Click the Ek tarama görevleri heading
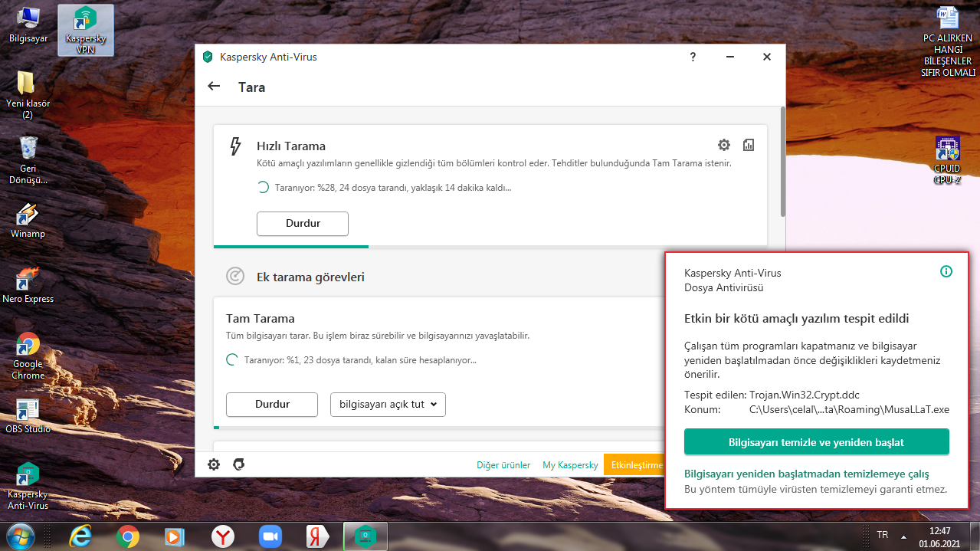Viewport: 980px width, 551px height. pyautogui.click(x=310, y=277)
